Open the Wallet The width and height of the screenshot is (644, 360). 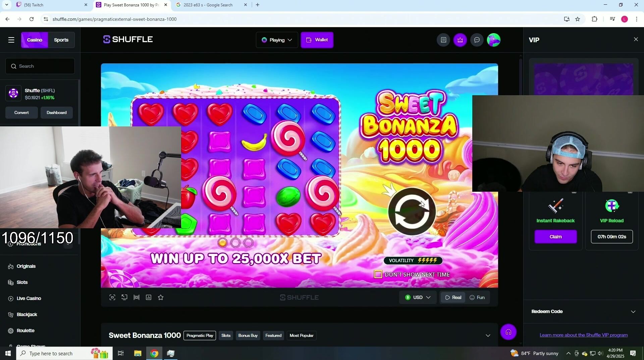(317, 40)
